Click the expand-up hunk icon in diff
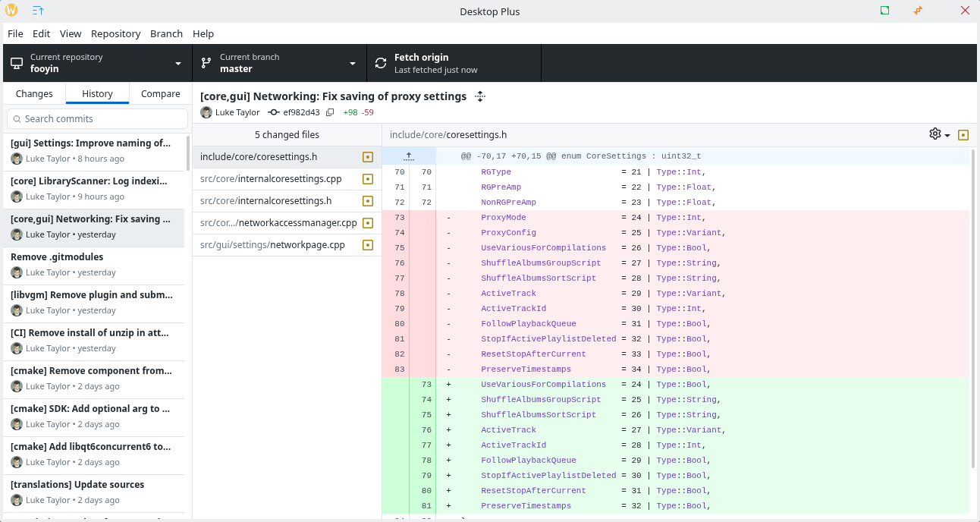This screenshot has width=980, height=522. [409, 156]
